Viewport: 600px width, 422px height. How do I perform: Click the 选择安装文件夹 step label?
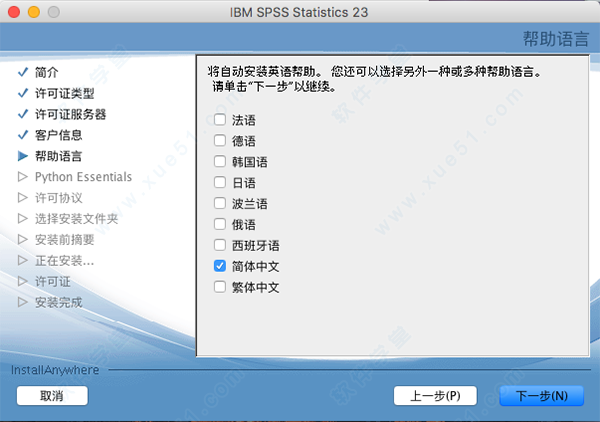(x=76, y=219)
